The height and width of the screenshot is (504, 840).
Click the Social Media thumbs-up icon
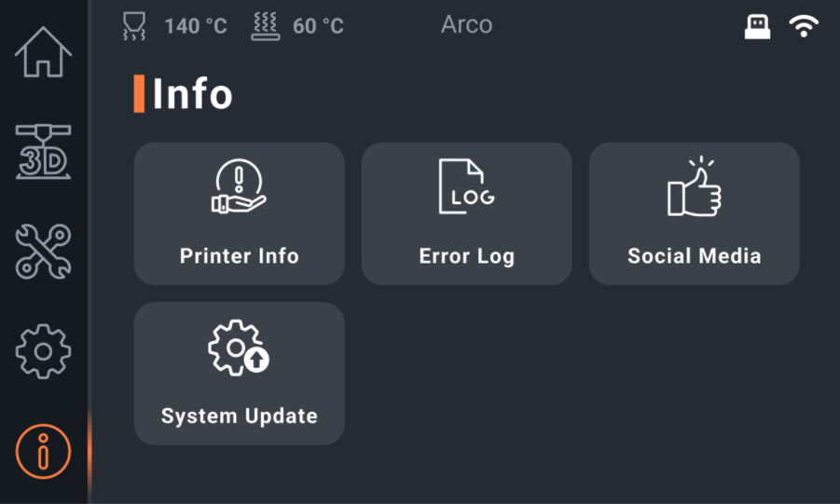click(694, 187)
